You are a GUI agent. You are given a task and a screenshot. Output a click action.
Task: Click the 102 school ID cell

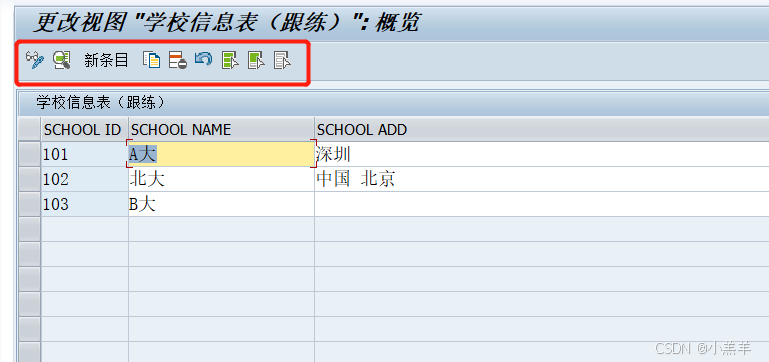85,180
